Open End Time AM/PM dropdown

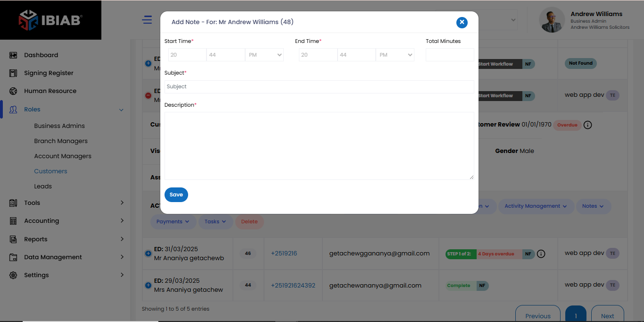pos(395,55)
